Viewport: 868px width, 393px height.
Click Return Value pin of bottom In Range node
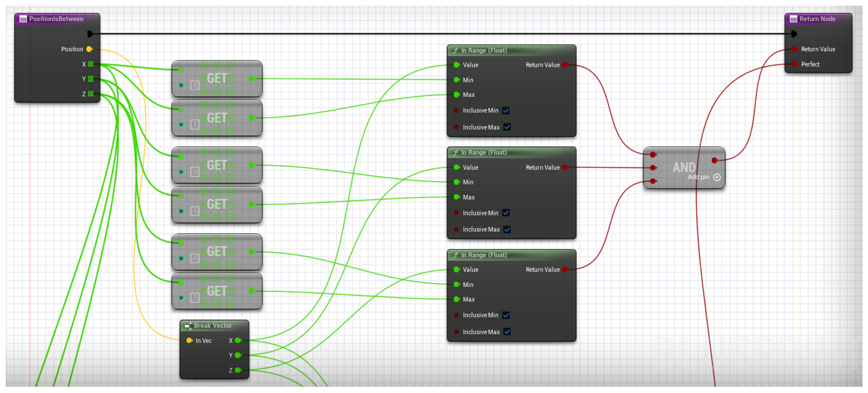tap(565, 269)
